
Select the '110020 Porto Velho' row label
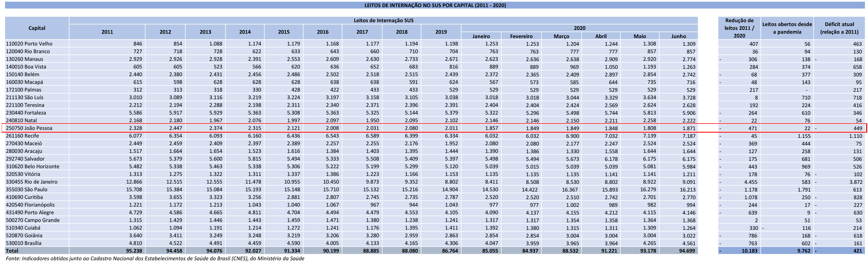(x=29, y=44)
